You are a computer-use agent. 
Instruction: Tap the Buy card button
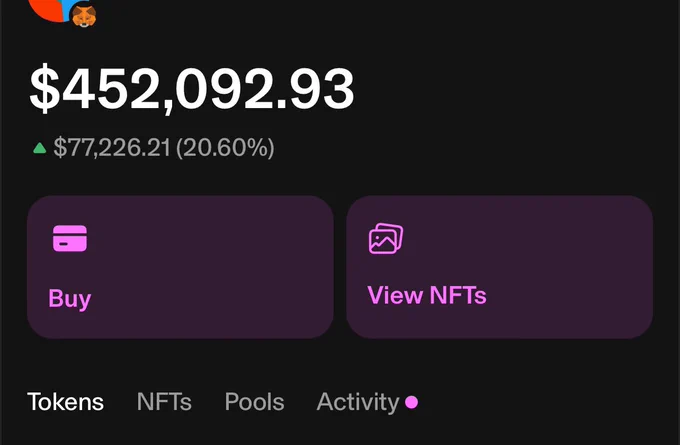(x=180, y=267)
